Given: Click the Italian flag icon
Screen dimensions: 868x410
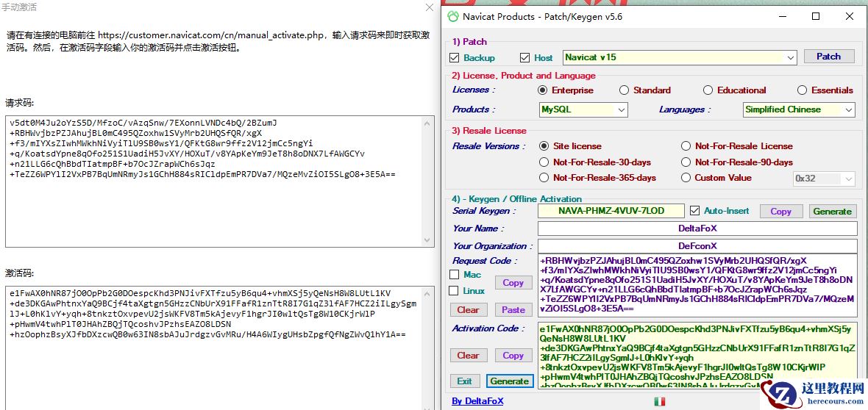Looking at the screenshot, I should [x=659, y=401].
